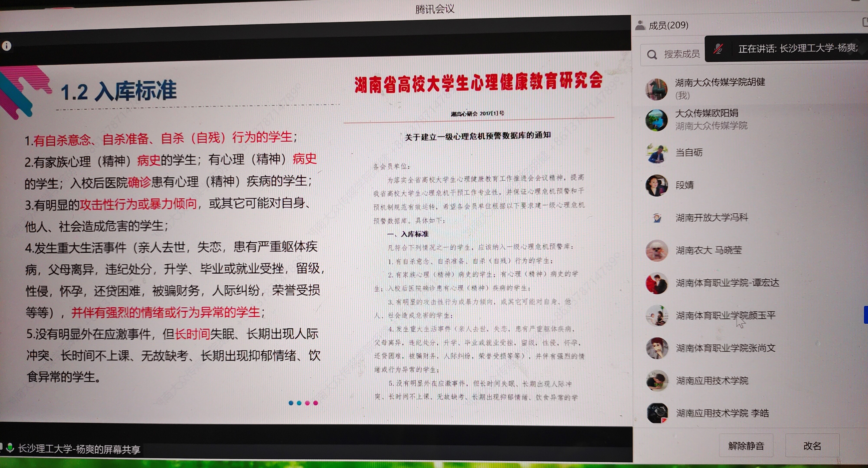
Task: Select member 湖南开放大学冯科
Action: click(711, 218)
